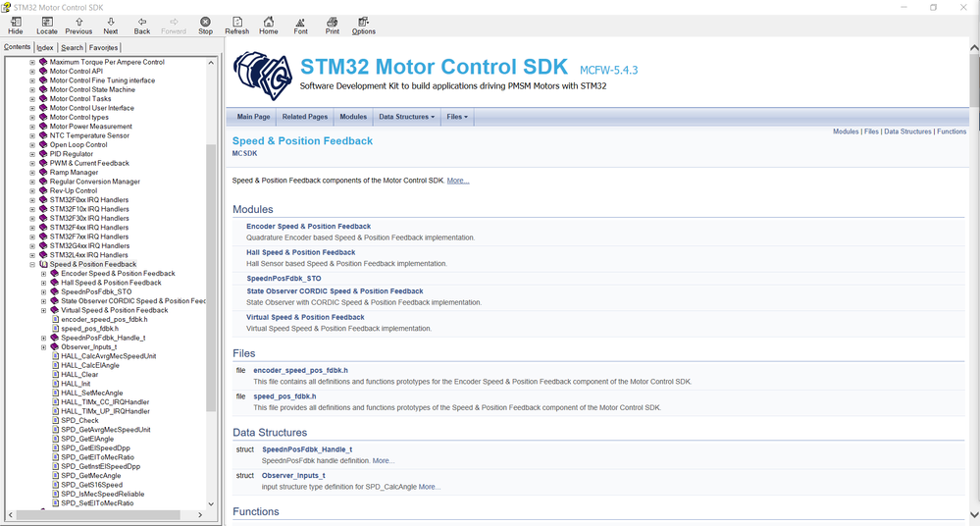Viewport: 980px width, 526px height.
Task: Click the Stop toolbar icon
Action: pos(205,26)
